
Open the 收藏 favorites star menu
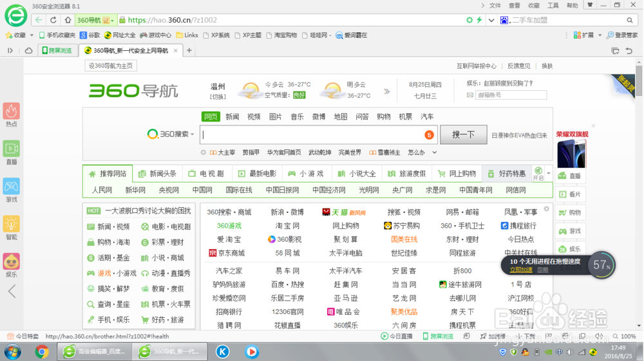click(15, 35)
